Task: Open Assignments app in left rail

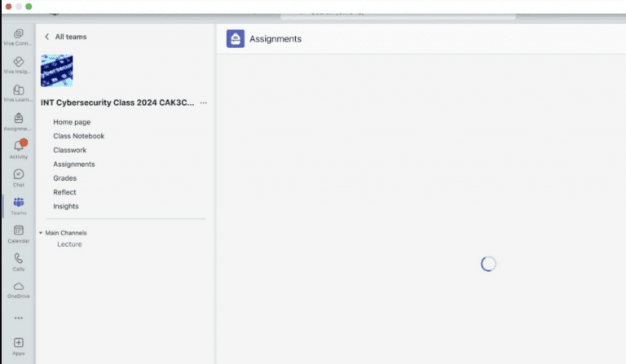Action: pos(18,119)
